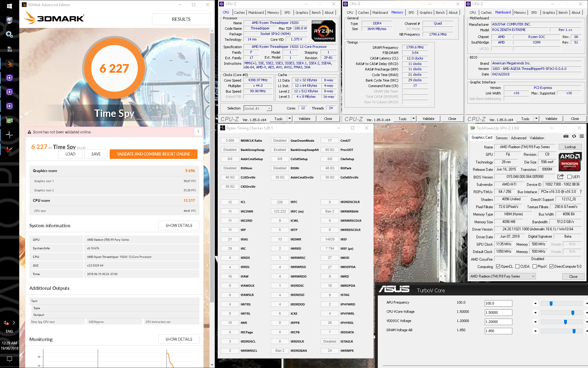Open the GPU-Z hamburger menu
This screenshot has width=588, height=368.
pos(582,136)
